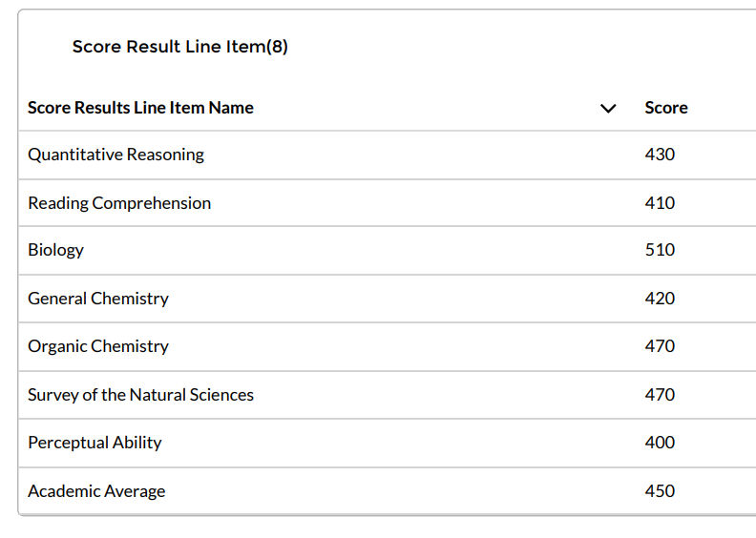Image resolution: width=756 pixels, height=538 pixels.
Task: Open the General Chemistry line item
Action: 97,299
